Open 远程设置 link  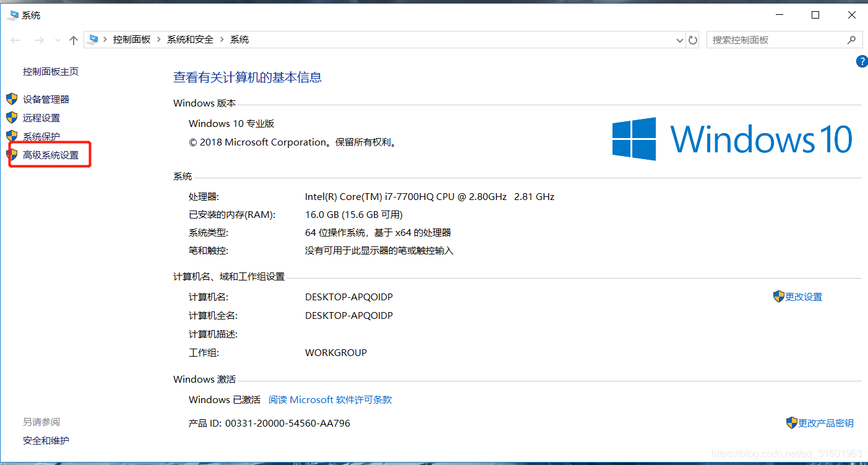[41, 118]
